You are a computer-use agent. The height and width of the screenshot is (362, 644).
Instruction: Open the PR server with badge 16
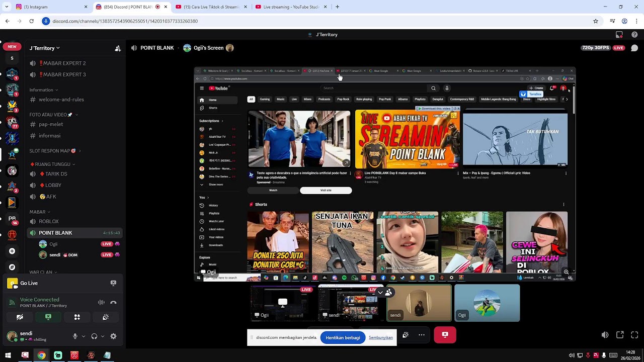point(12,219)
